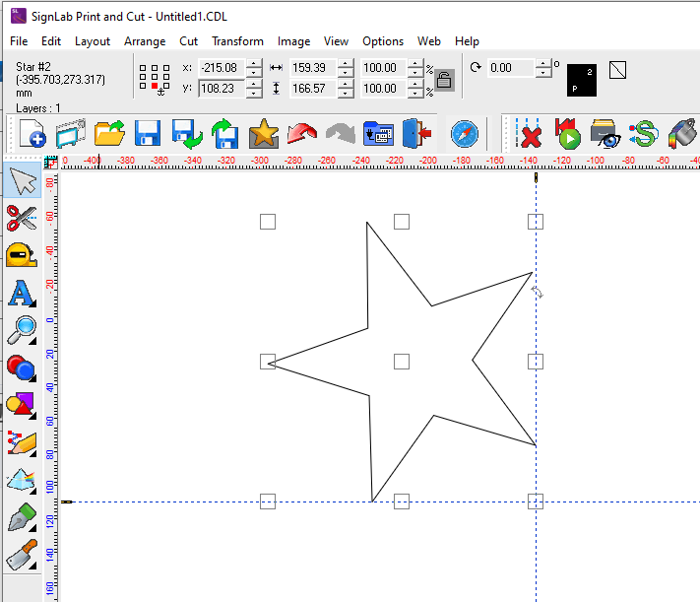Click the x position field
The image size is (700, 602).
222,68
